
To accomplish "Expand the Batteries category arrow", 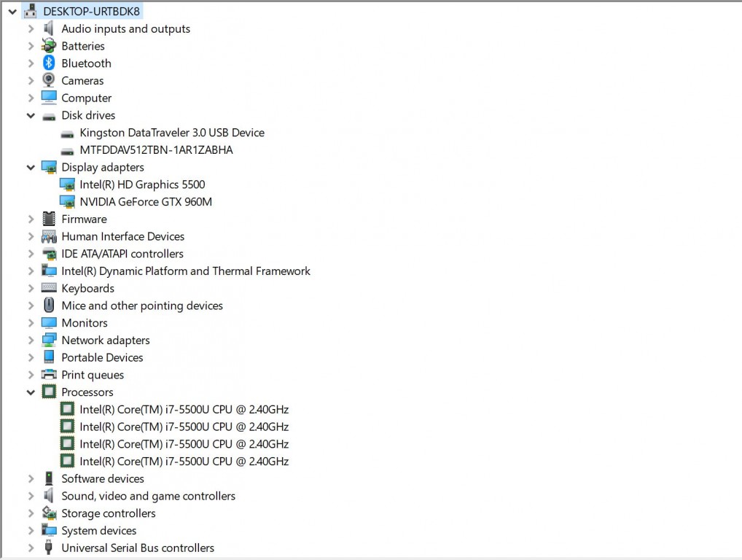I will click(x=31, y=46).
